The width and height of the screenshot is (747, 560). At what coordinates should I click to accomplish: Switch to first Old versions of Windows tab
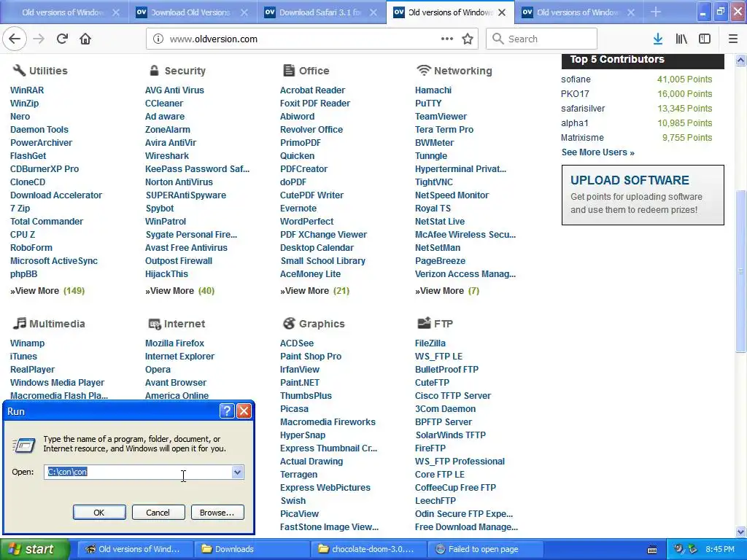coord(64,12)
